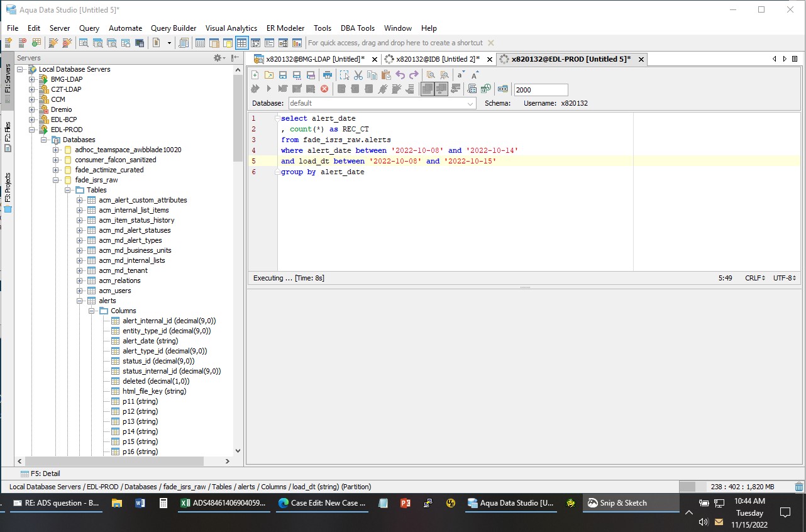Toggle the F1: Servers side panel
806x532 pixels.
[x=8, y=79]
